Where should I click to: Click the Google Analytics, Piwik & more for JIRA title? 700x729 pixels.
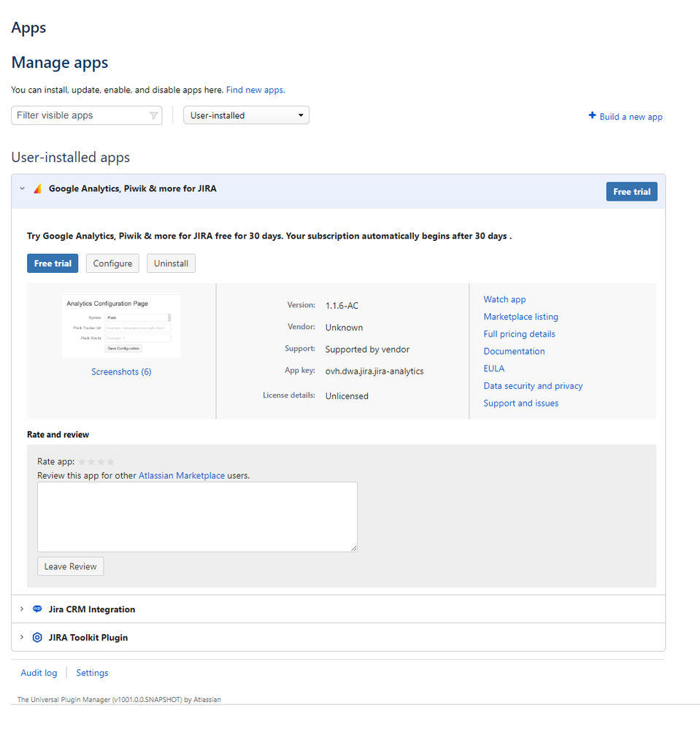[x=133, y=189]
